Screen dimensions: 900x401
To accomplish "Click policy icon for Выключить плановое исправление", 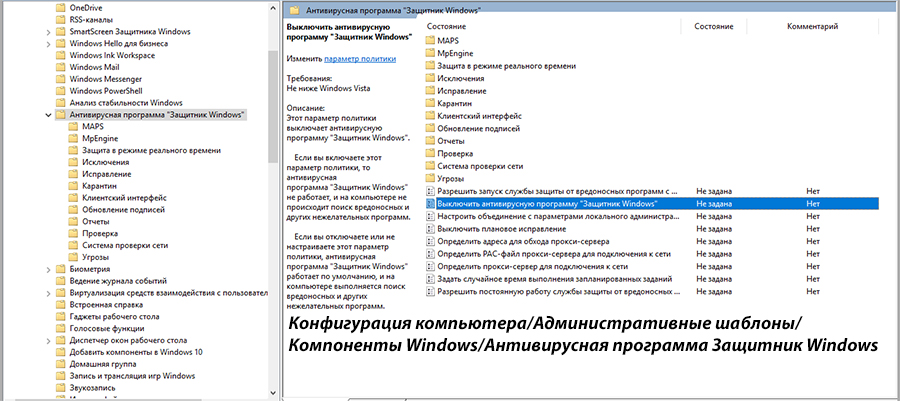I will click(x=430, y=229).
